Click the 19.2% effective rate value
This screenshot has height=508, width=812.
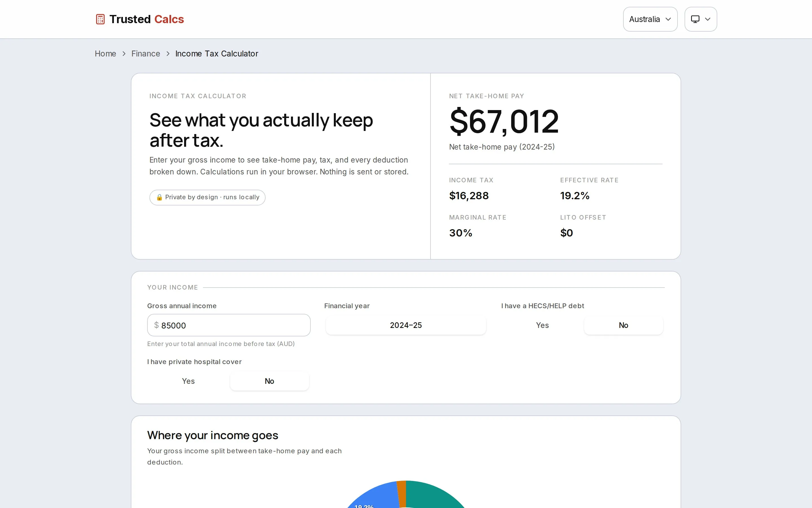(x=574, y=196)
